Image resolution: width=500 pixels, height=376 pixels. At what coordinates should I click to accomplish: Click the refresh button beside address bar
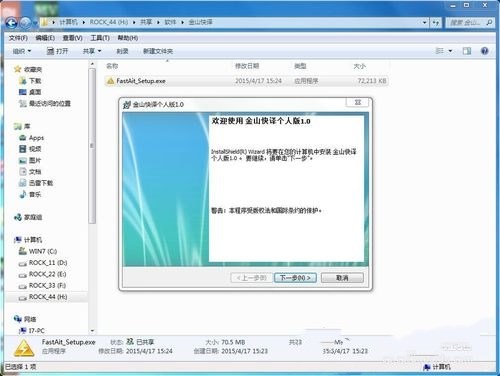click(x=436, y=22)
